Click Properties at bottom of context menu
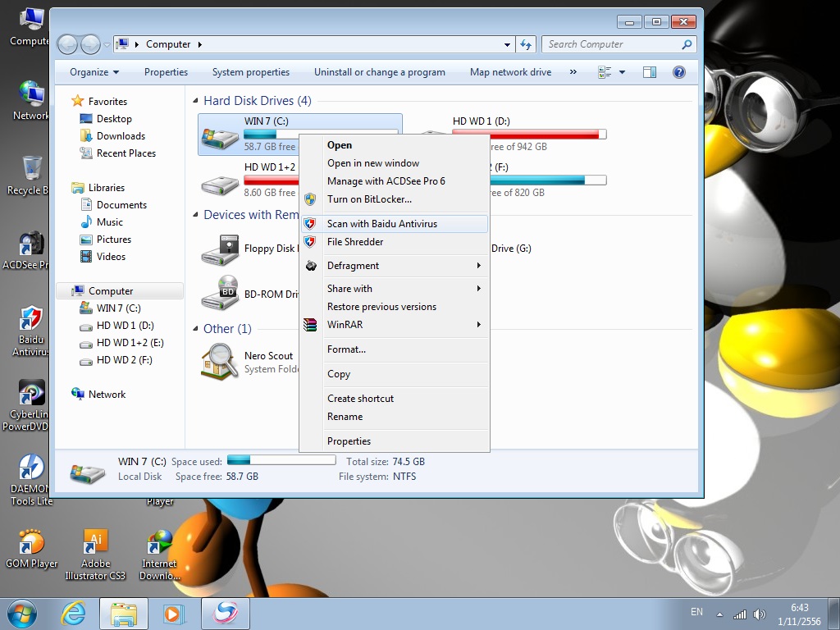The height and width of the screenshot is (630, 840). click(x=395, y=441)
